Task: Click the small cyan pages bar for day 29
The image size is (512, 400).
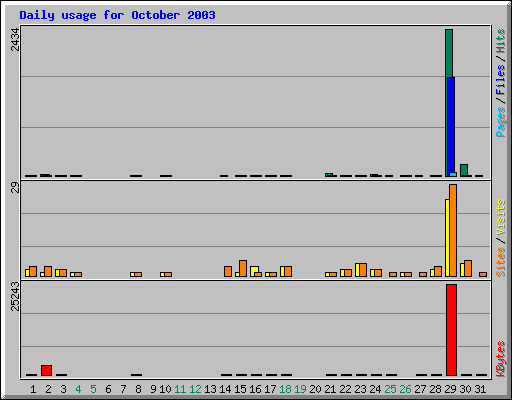Action: 453,174
